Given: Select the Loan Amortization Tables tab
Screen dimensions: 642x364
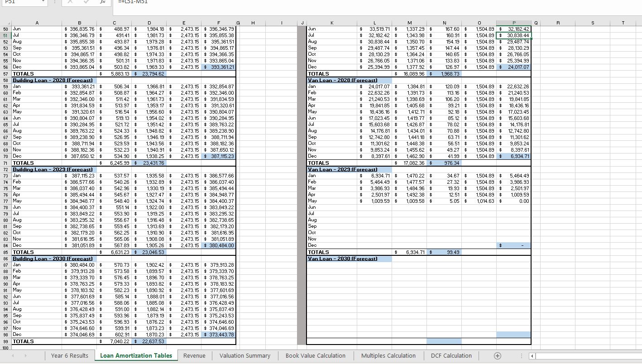Looking at the screenshot, I should [x=136, y=356].
